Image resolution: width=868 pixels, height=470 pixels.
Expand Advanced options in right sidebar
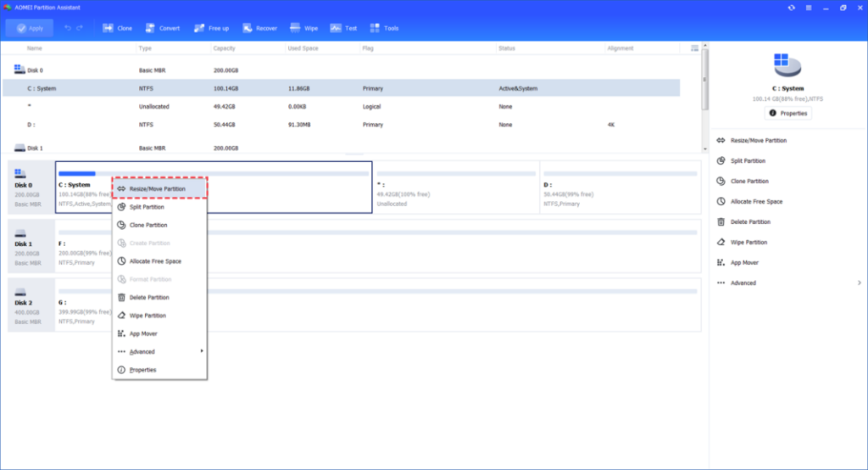pyautogui.click(x=789, y=283)
